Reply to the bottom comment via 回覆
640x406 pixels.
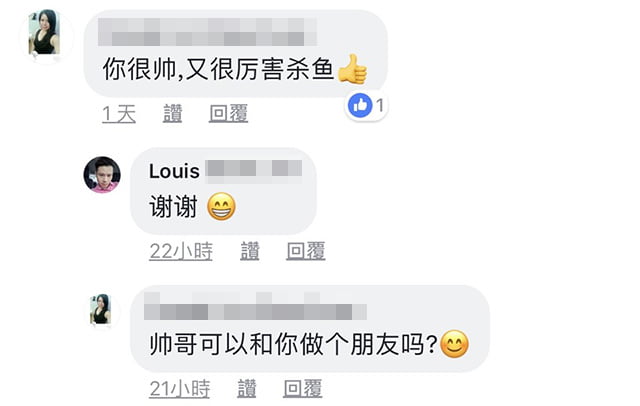click(x=303, y=388)
